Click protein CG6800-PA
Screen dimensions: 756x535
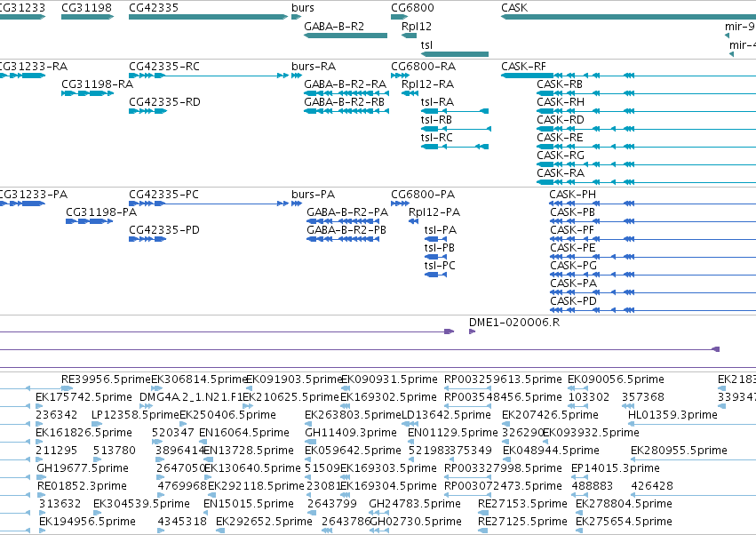point(400,204)
